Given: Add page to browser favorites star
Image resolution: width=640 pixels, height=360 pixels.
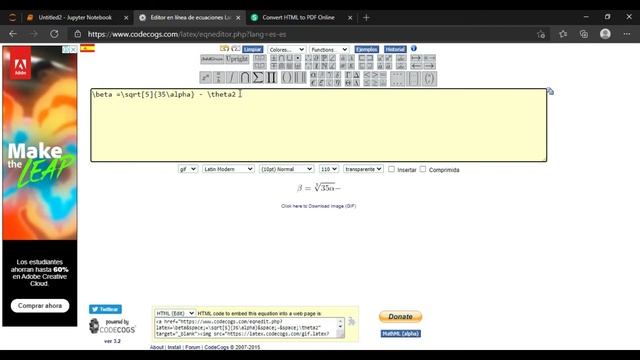Looking at the screenshot, I should tap(541, 34).
